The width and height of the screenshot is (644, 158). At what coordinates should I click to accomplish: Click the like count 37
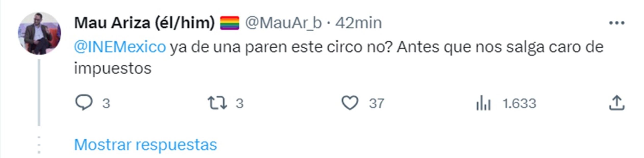click(376, 103)
